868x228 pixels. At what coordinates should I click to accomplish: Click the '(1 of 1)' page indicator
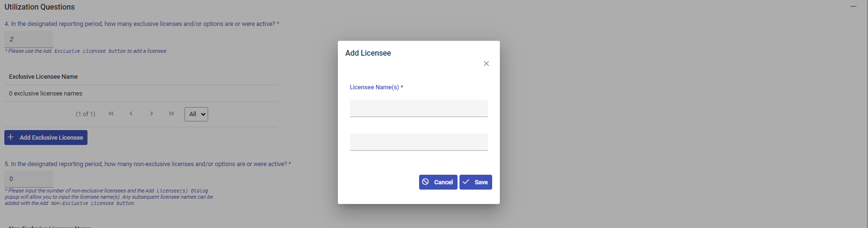pos(86,114)
